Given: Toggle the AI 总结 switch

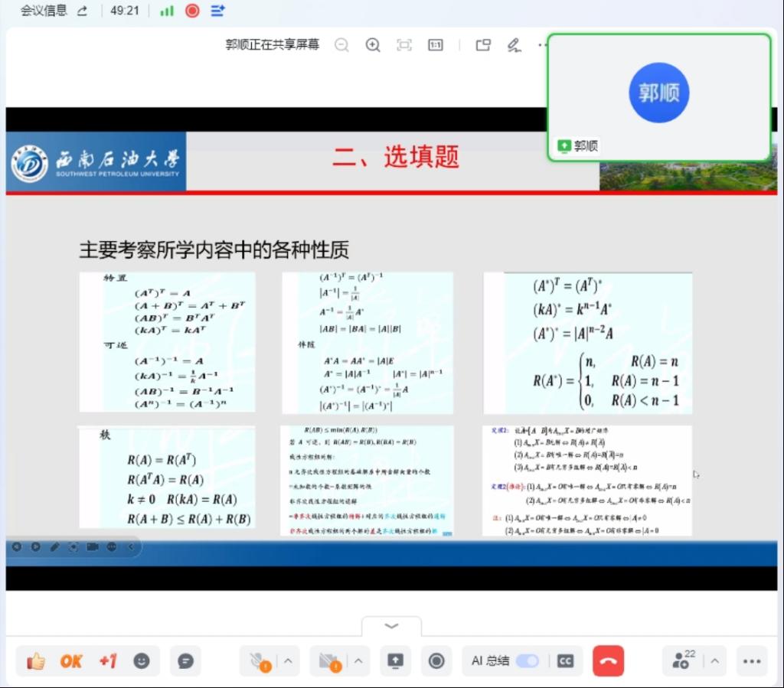Looking at the screenshot, I should coord(527,661).
